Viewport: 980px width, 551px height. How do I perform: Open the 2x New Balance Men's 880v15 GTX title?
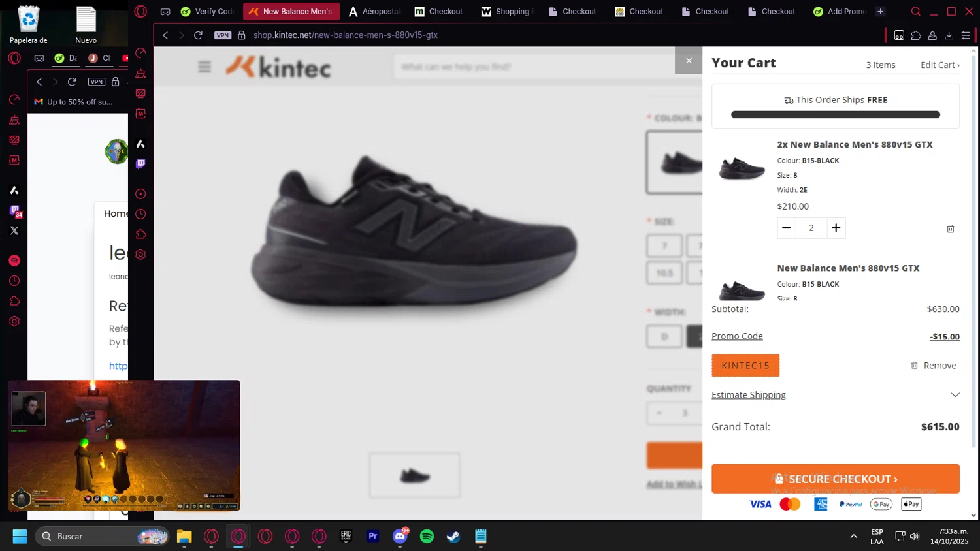pos(855,144)
